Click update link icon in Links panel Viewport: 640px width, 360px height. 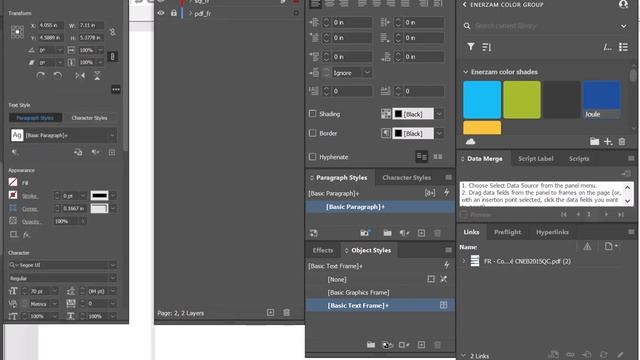603,354
